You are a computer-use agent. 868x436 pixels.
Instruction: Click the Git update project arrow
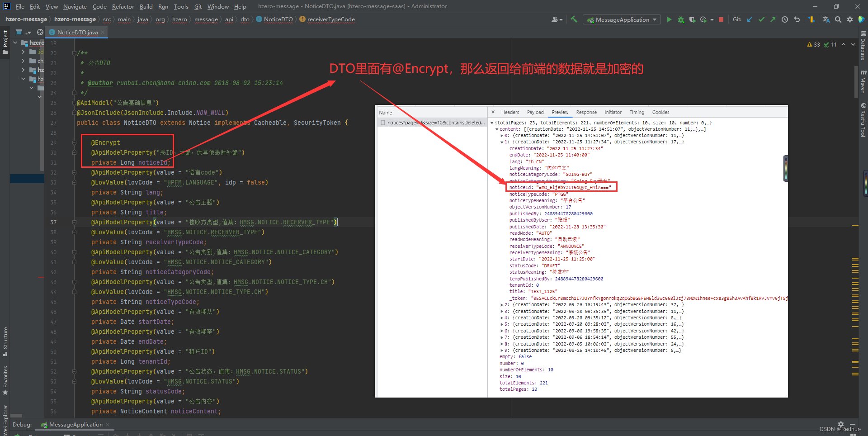pos(750,19)
